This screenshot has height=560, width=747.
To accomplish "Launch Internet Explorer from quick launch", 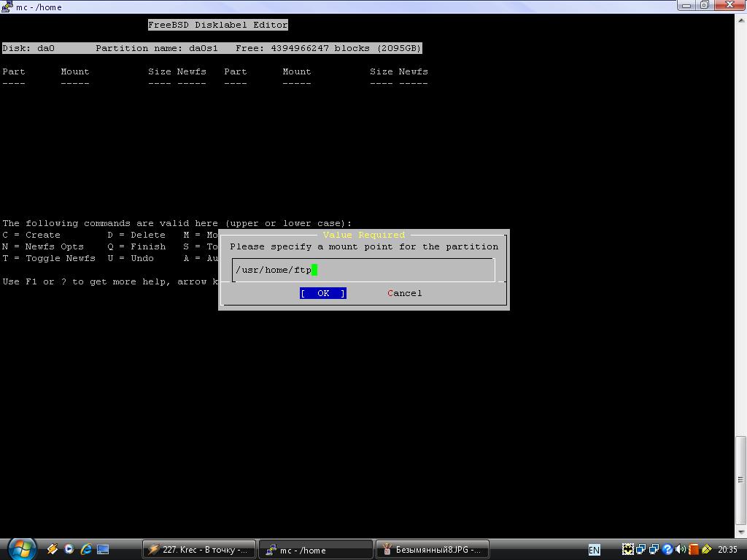I will 86,549.
